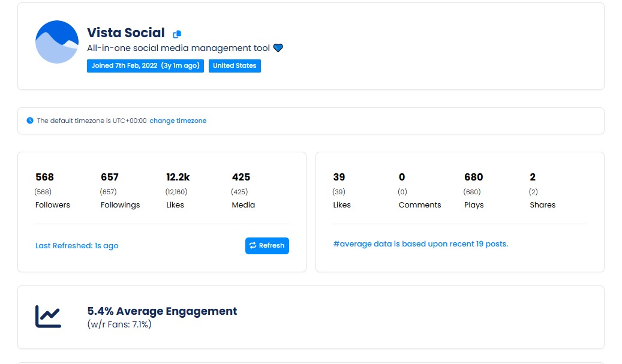Click the 'Last Refreshed: 1s ago' text
This screenshot has height=364, width=622.
[x=77, y=246]
